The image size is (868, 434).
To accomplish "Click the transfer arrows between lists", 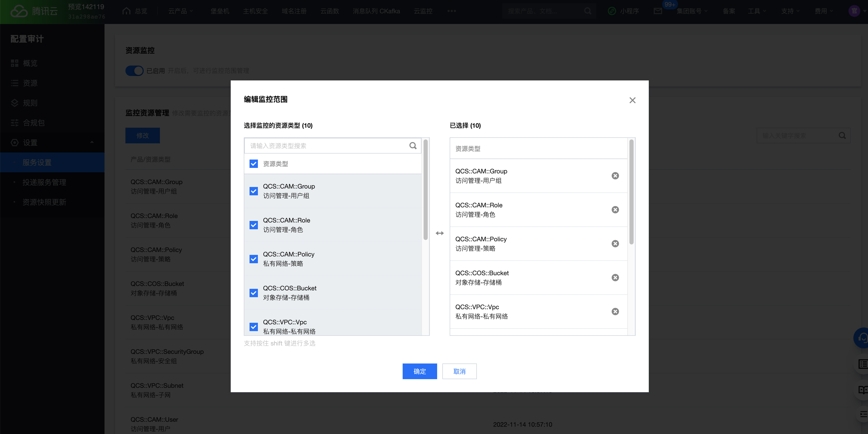I will pyautogui.click(x=439, y=233).
